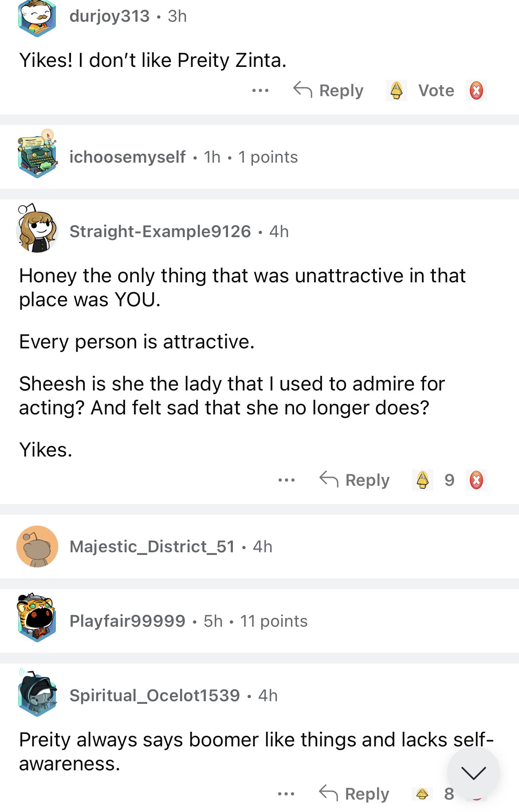Open durjoy313's profile via username
519x812 pixels.
point(110,16)
